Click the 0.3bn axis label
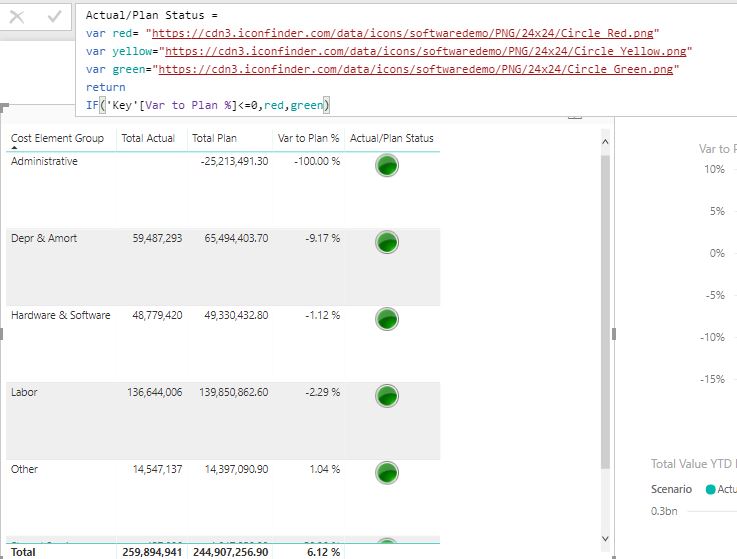 pos(664,511)
